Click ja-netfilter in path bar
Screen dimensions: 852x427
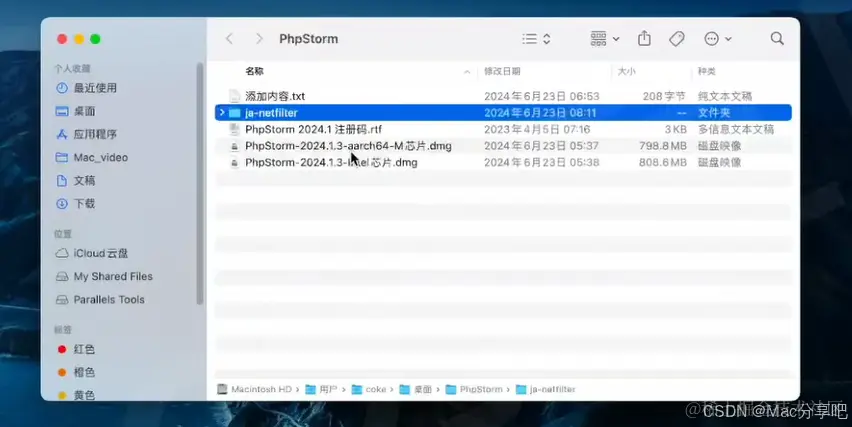[x=546, y=390]
